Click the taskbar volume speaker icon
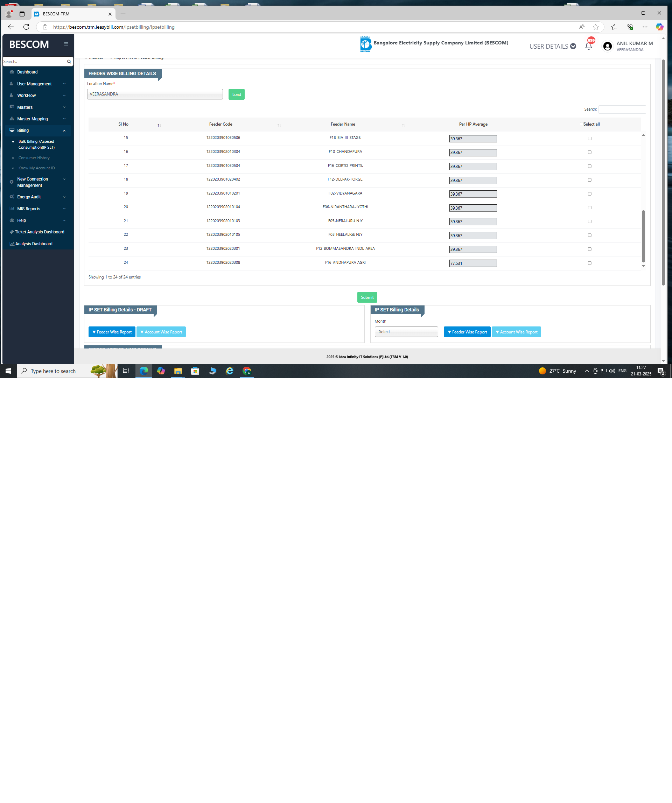The image size is (672, 803). 612,371
